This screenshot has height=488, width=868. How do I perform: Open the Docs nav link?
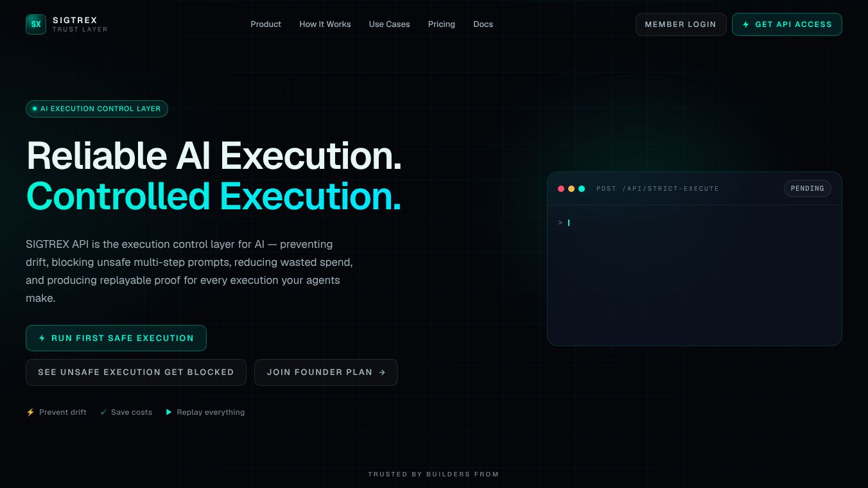[x=483, y=24]
